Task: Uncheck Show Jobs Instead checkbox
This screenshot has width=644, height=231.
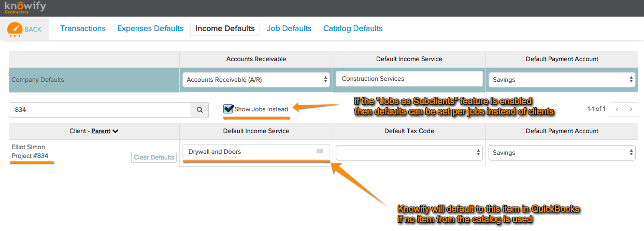Action: (x=228, y=109)
